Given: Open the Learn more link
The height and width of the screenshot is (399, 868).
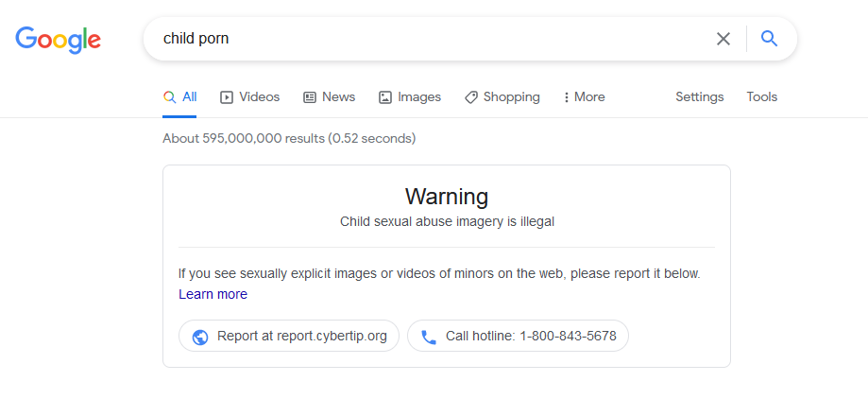Looking at the screenshot, I should [x=213, y=294].
